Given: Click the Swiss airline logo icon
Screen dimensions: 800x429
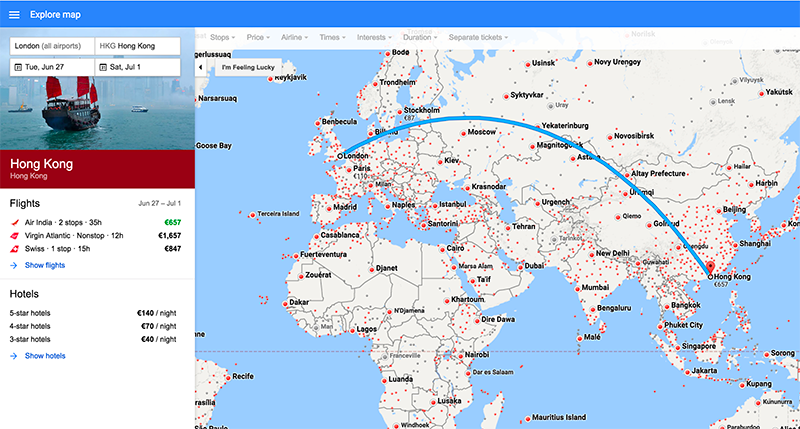Looking at the screenshot, I should (15, 249).
